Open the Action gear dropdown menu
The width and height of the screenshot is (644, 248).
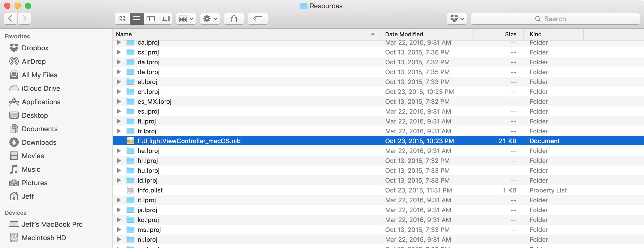210,19
